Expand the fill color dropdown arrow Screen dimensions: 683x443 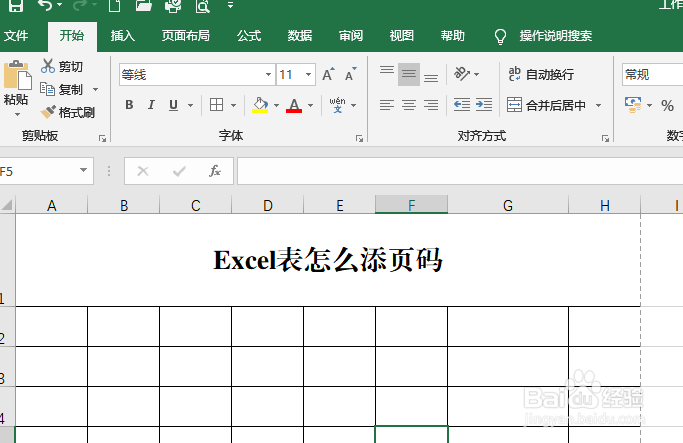(276, 105)
